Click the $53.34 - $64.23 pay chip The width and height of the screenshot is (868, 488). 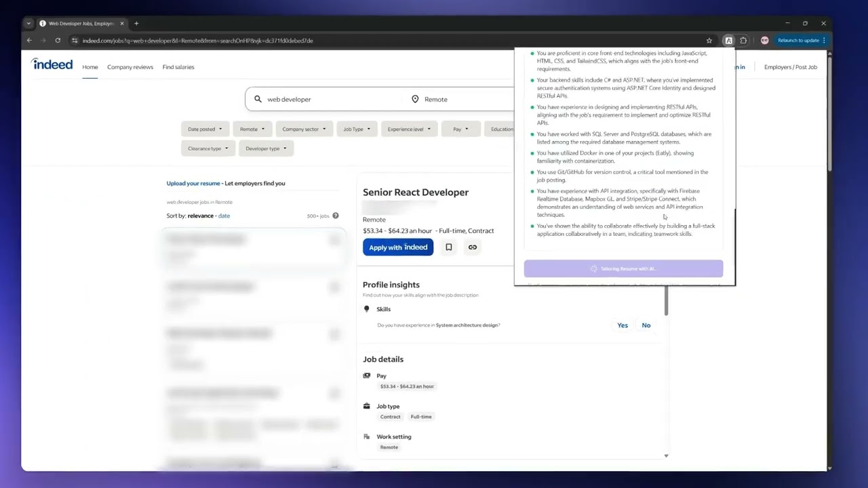(407, 386)
